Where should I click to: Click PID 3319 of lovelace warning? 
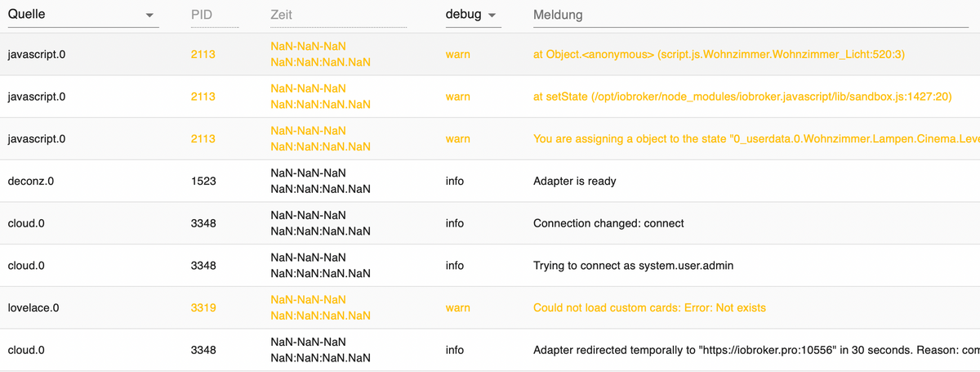coord(203,308)
